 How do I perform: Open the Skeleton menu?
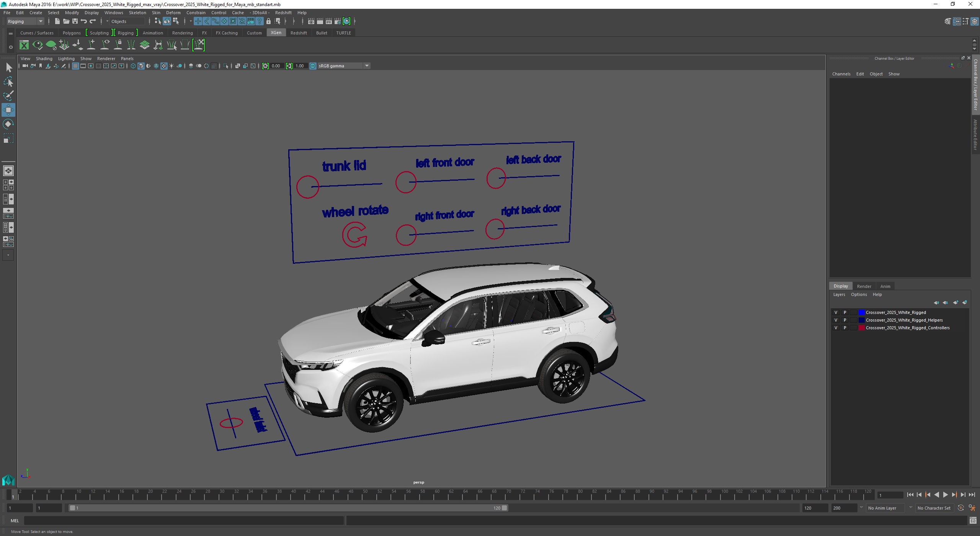pyautogui.click(x=137, y=13)
